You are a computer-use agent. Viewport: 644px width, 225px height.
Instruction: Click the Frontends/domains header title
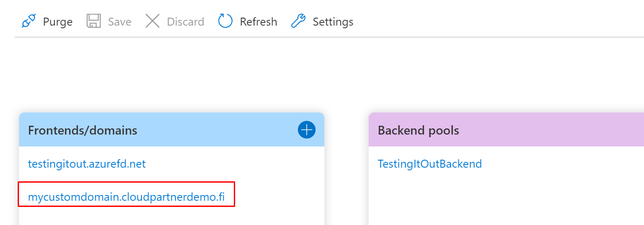(83, 131)
